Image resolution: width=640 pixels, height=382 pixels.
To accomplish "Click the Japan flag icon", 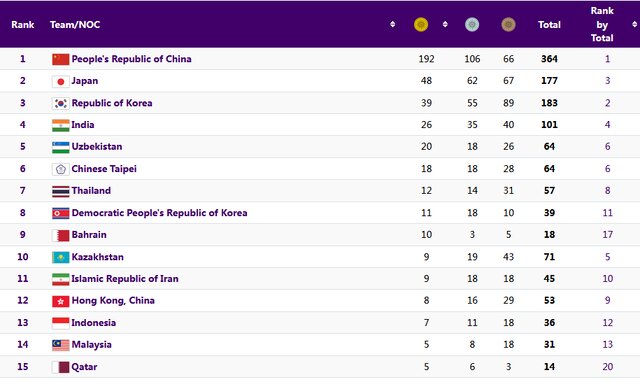I will (60, 81).
